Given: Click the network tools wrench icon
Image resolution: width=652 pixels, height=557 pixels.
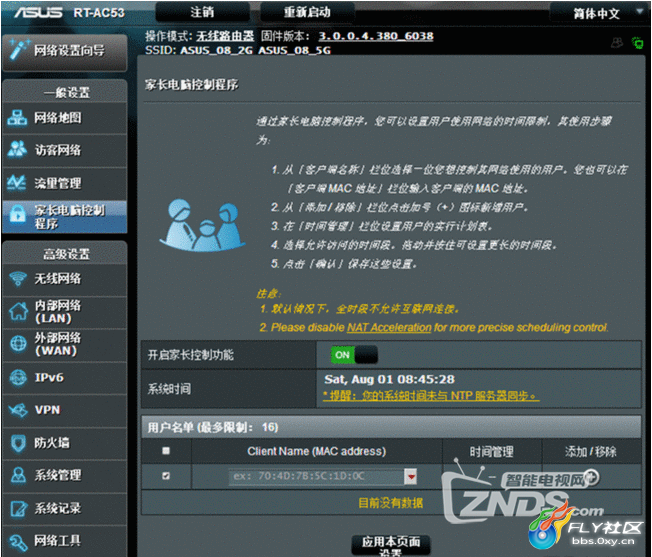Looking at the screenshot, I should click(19, 542).
